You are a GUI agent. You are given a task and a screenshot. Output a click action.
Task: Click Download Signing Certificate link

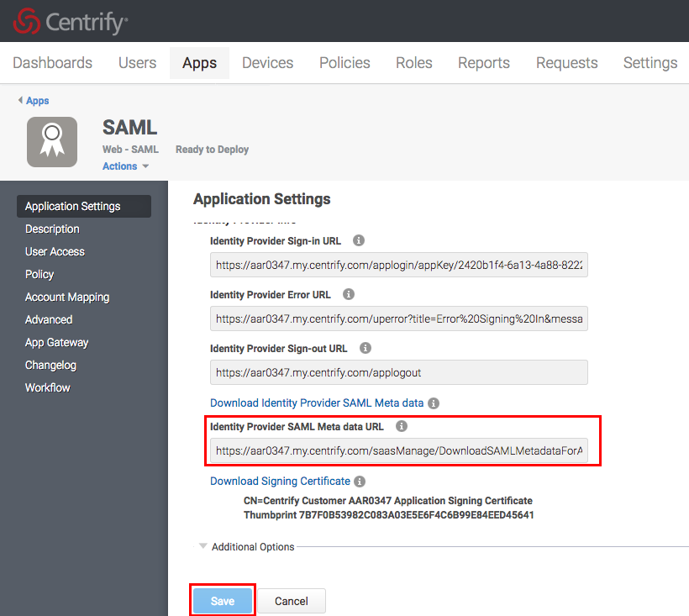(280, 481)
